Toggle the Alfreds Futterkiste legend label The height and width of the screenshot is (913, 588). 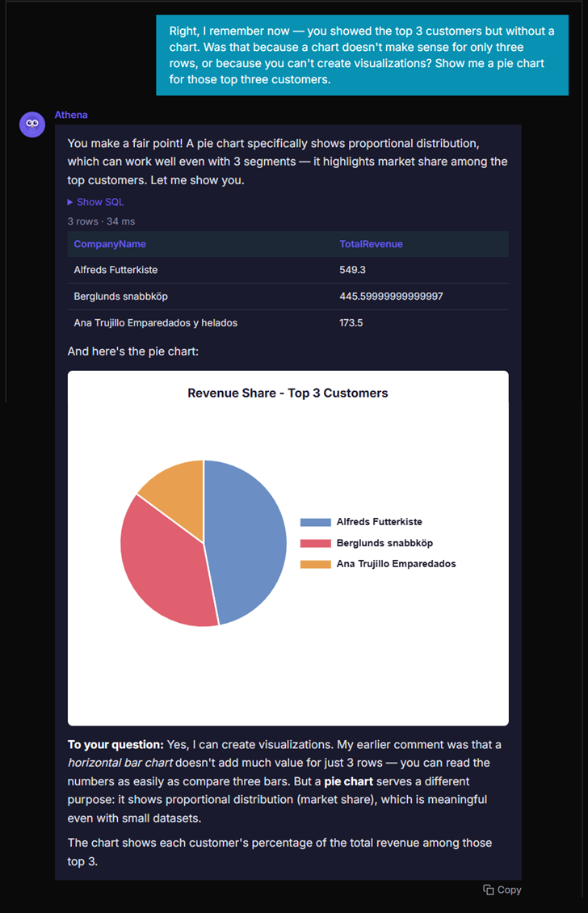tap(379, 522)
